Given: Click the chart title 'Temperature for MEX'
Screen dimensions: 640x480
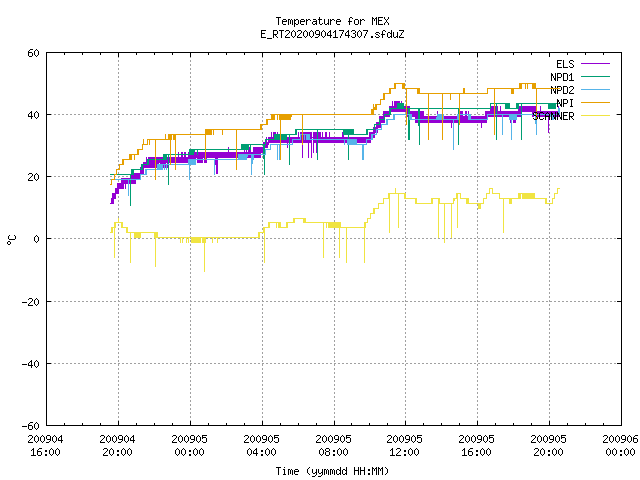Looking at the screenshot, I should click(332, 21).
